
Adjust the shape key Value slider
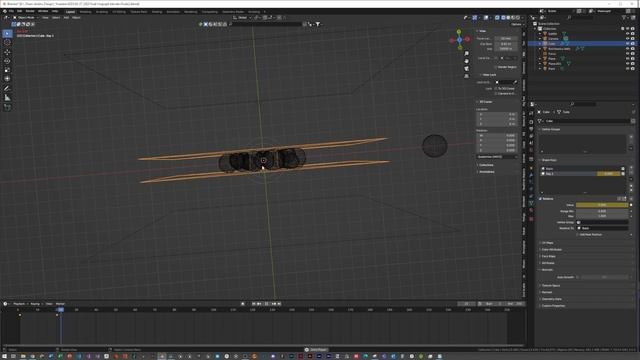(x=602, y=205)
